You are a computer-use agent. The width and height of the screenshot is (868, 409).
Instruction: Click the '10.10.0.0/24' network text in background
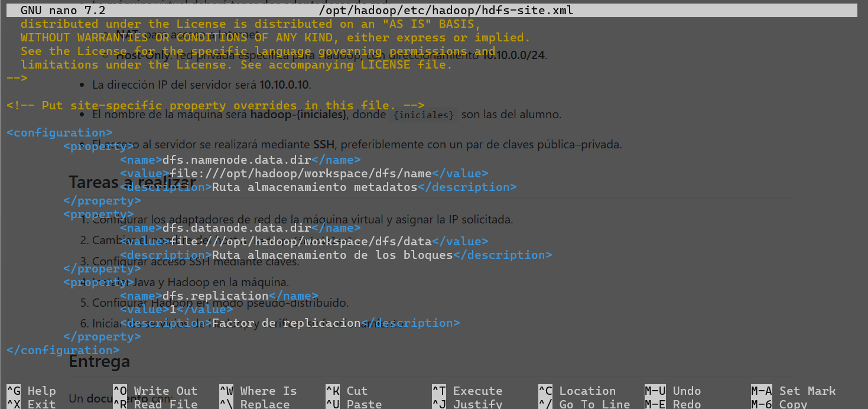[x=515, y=56]
